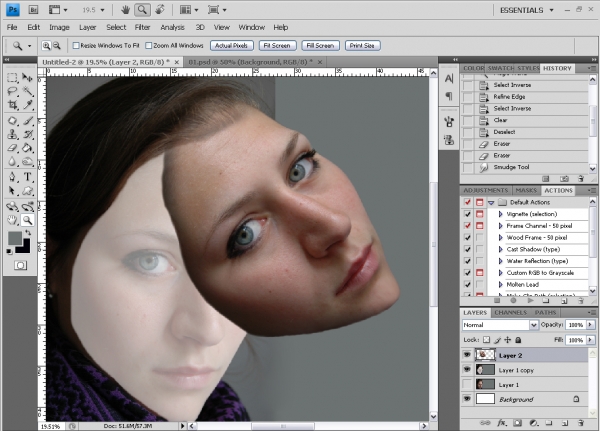
Task: Enable Resize Windows To Fit checkbox
Action: tap(76, 46)
